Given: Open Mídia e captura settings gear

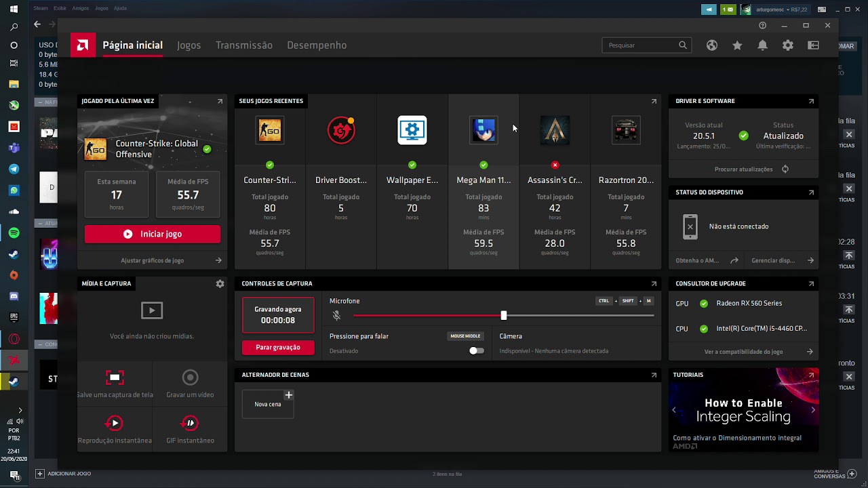Looking at the screenshot, I should tap(220, 284).
